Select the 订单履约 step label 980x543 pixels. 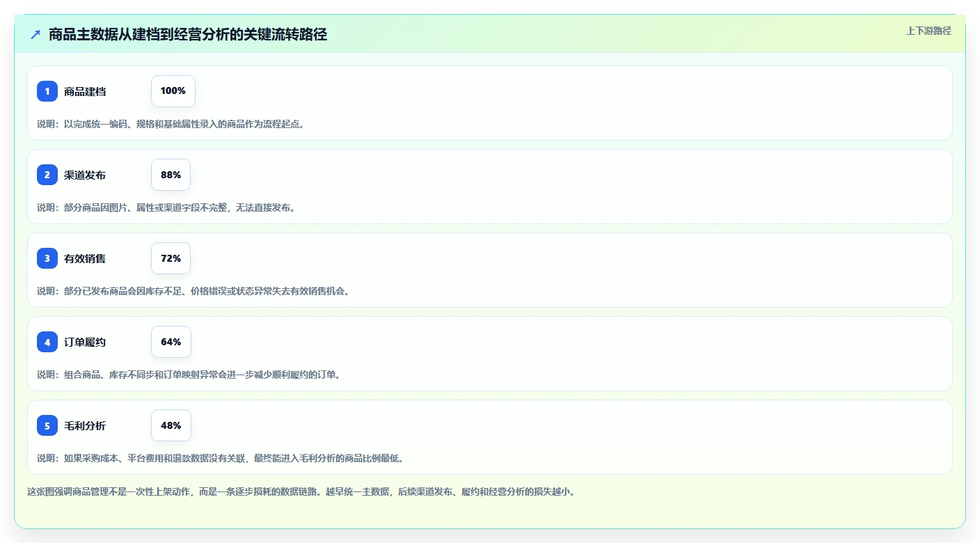85,342
